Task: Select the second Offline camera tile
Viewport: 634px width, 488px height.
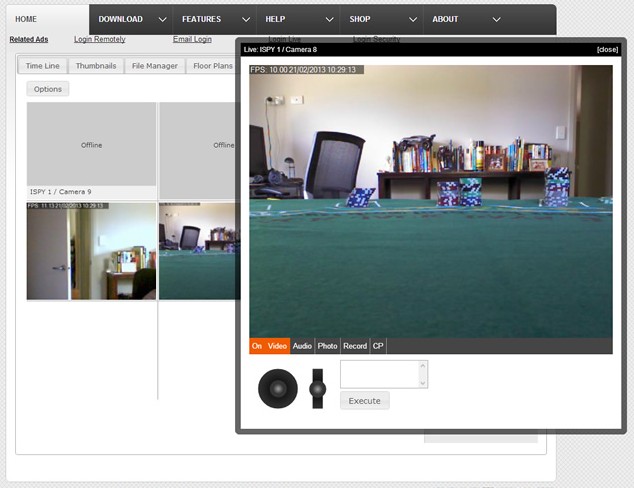Action: click(197, 150)
